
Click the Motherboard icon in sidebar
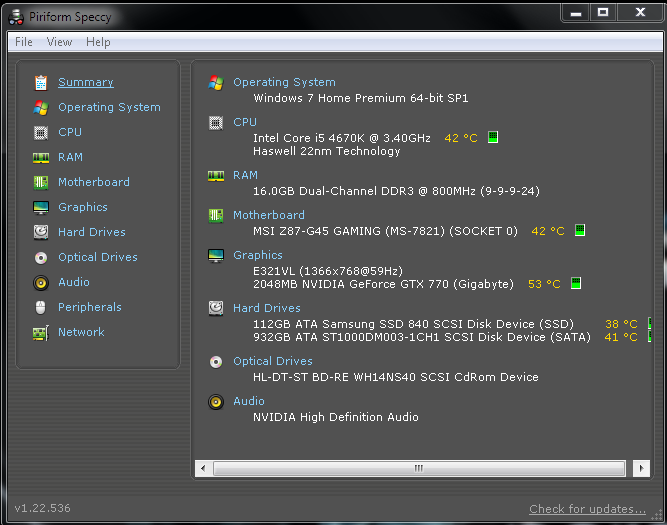pos(41,183)
